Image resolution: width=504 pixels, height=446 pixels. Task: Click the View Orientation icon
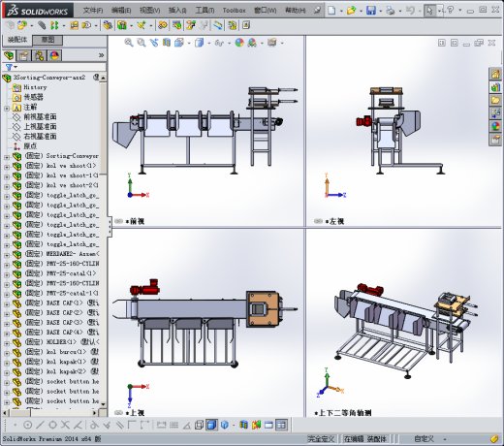[179, 43]
